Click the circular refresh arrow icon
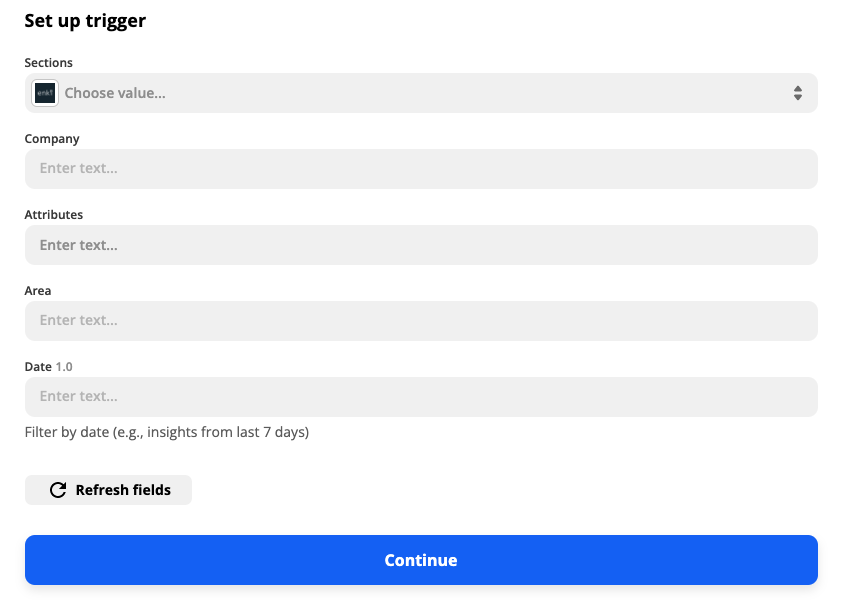851x605 pixels. pyautogui.click(x=58, y=490)
